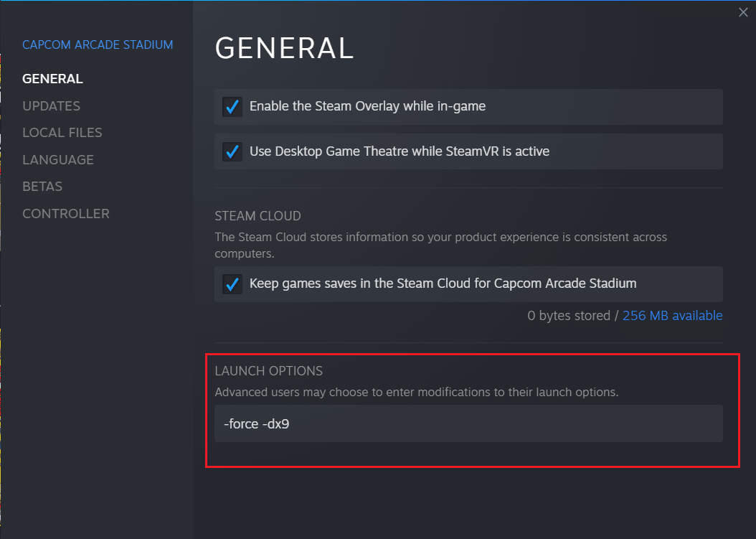Open the 256 MB available storage link

[672, 315]
